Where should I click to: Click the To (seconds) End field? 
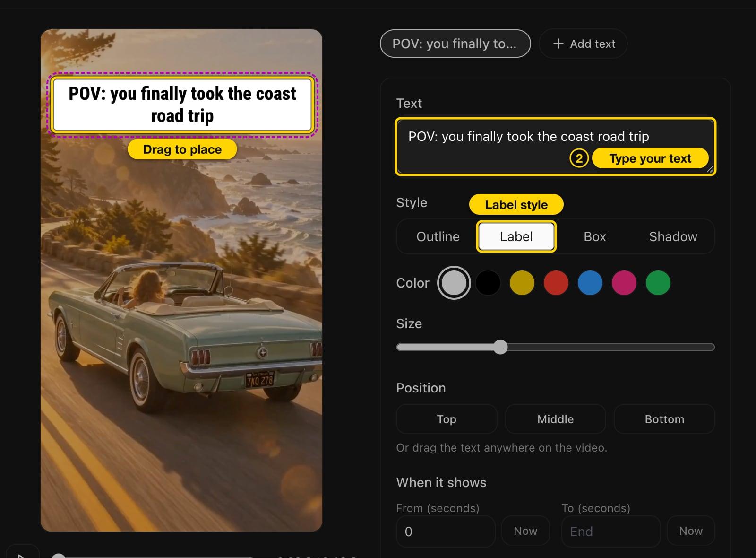coord(611,532)
